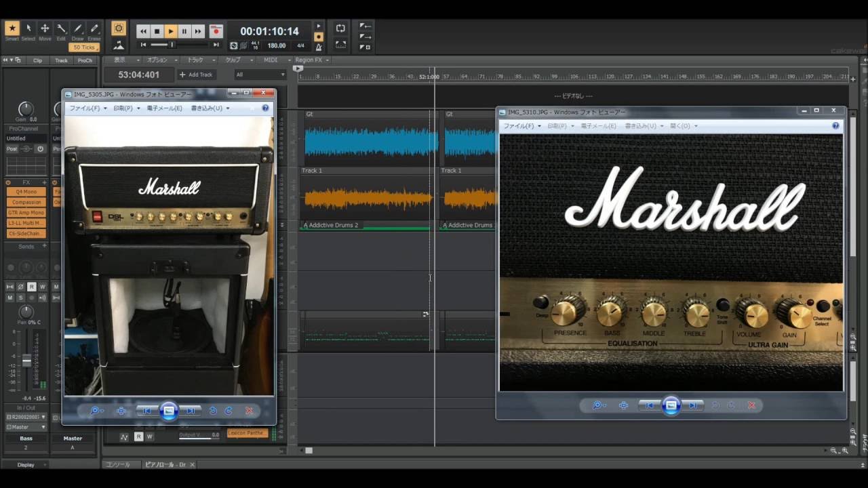
Task: Select the Compassion effect
Action: (x=26, y=202)
